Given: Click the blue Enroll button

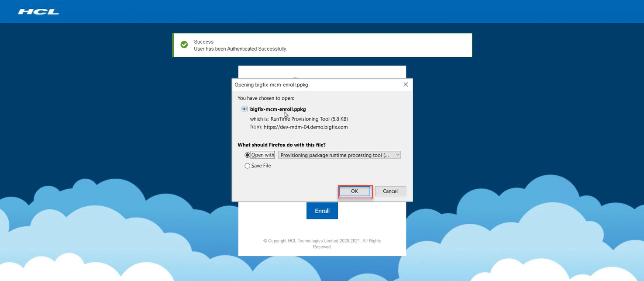Looking at the screenshot, I should [322, 211].
